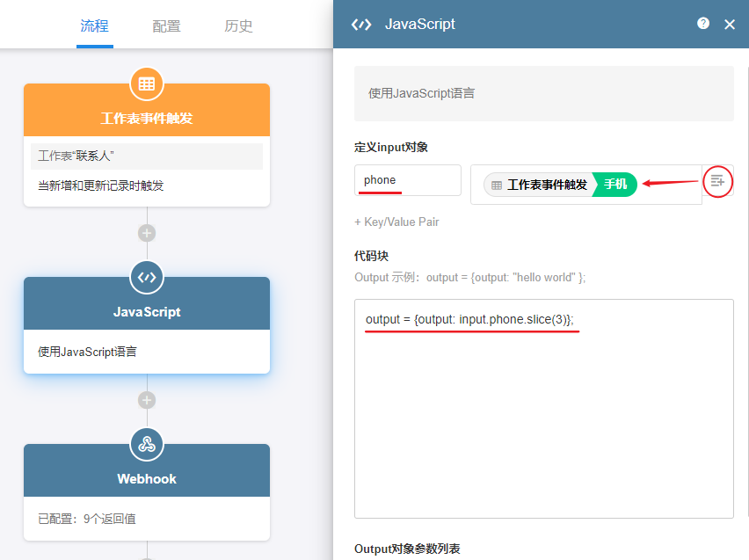Click the 使用JavaScript语言 description box
This screenshot has width=749, height=560.
click(x=543, y=93)
